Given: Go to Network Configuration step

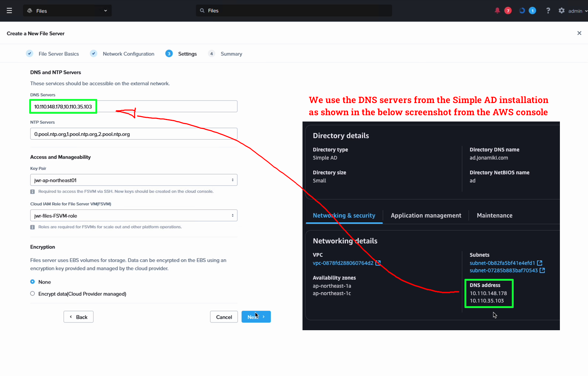Looking at the screenshot, I should click(x=122, y=54).
